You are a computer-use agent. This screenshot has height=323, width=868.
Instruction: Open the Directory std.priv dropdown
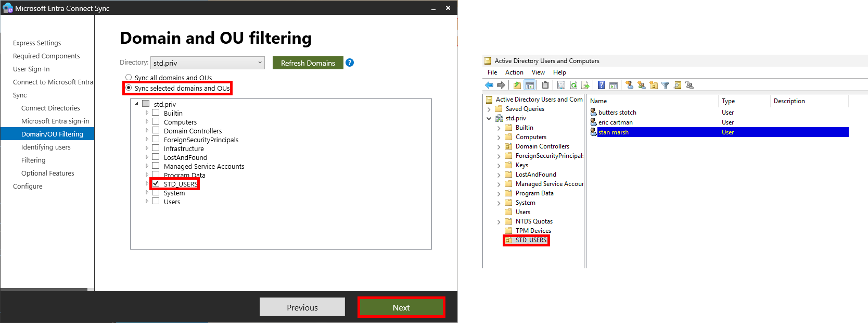tap(208, 63)
